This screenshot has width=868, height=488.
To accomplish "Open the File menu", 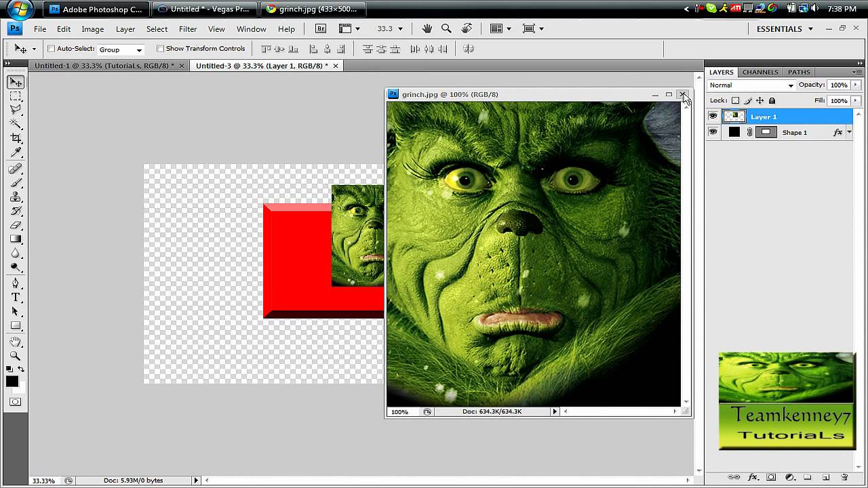I will pos(40,29).
